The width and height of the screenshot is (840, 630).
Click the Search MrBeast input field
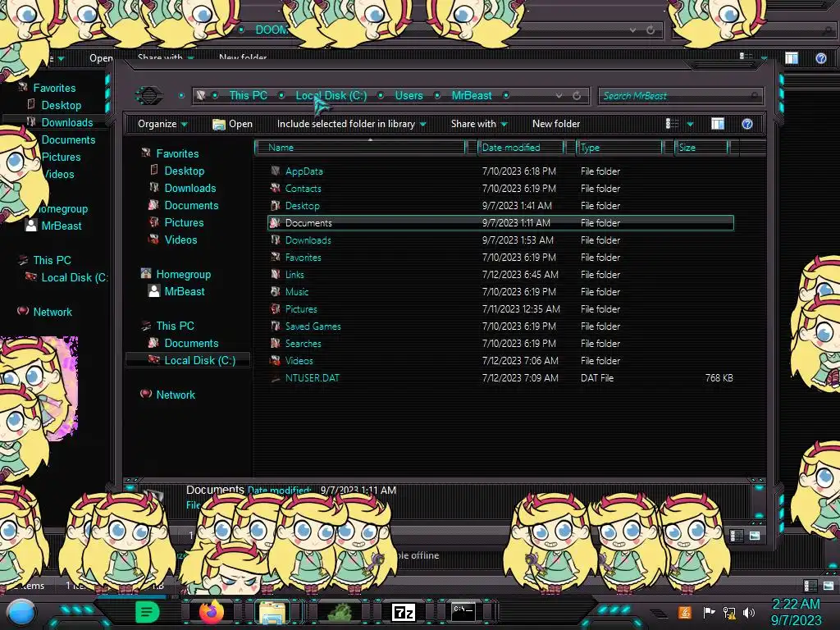680,96
